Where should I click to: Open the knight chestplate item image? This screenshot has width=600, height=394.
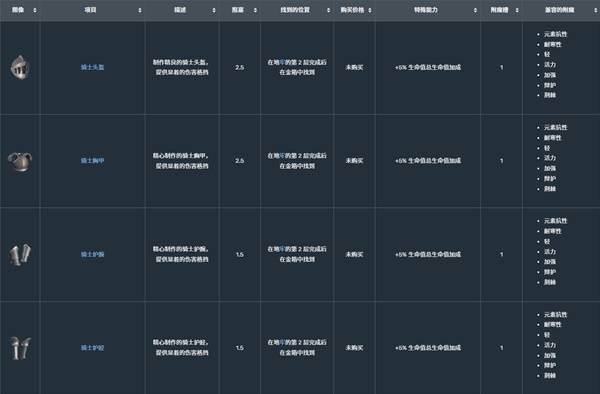point(20,161)
